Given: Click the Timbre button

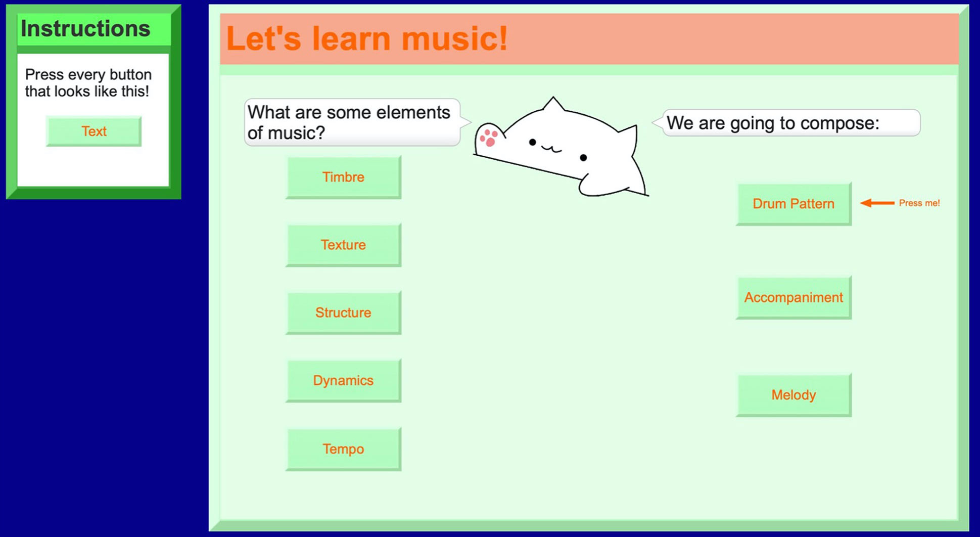Looking at the screenshot, I should 344,177.
